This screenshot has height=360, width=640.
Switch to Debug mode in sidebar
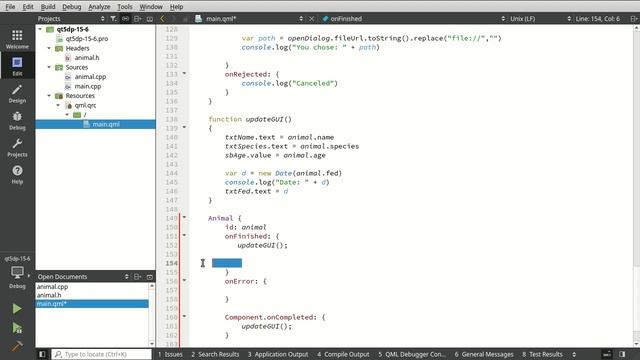(x=17, y=120)
